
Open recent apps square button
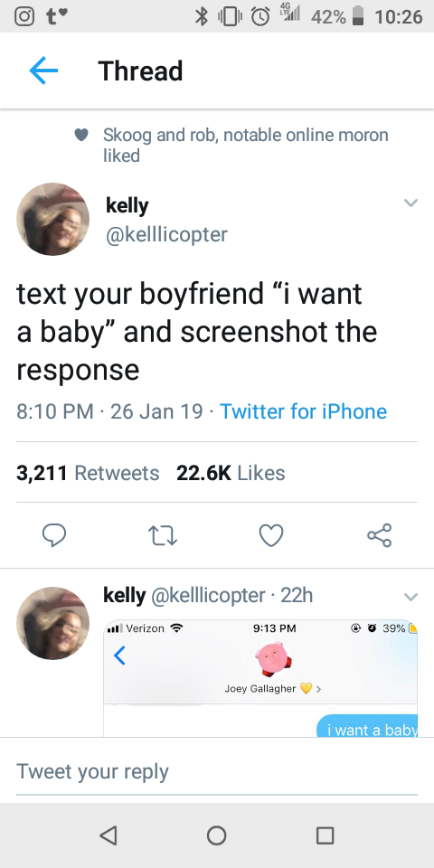pos(325,835)
